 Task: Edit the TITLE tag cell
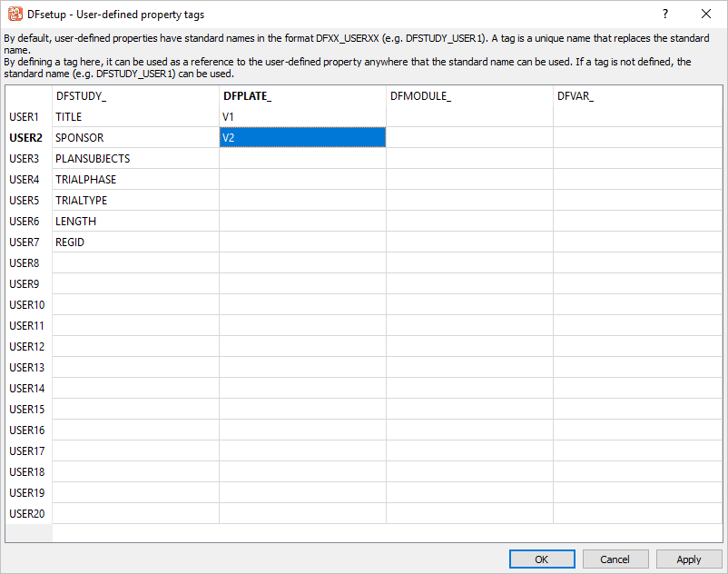tap(135, 117)
